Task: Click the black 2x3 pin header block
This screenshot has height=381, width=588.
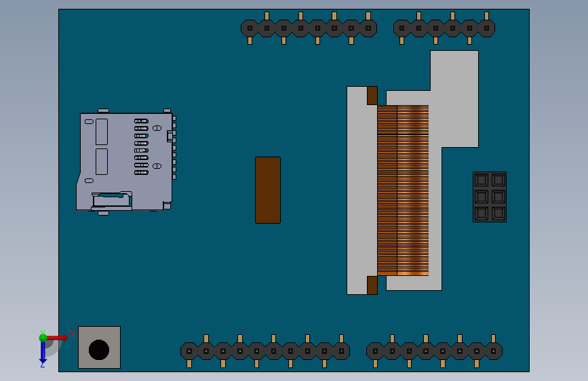Action: tap(490, 197)
